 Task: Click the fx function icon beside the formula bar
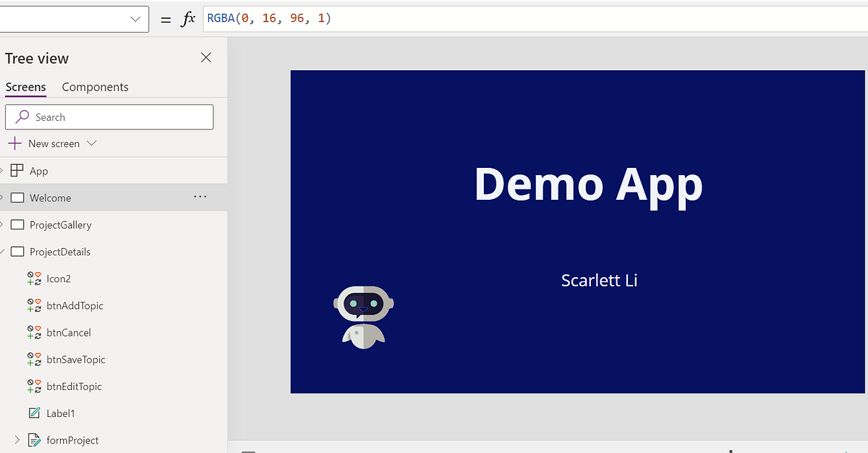coord(188,18)
